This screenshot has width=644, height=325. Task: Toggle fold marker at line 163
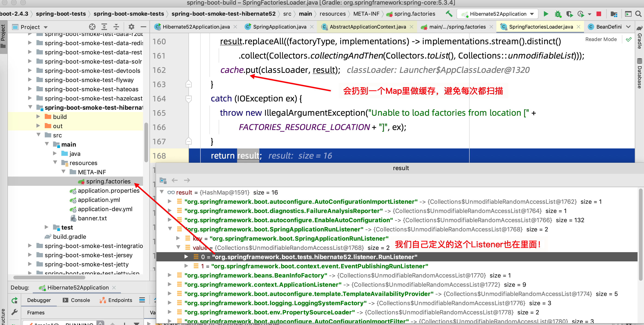[189, 84]
